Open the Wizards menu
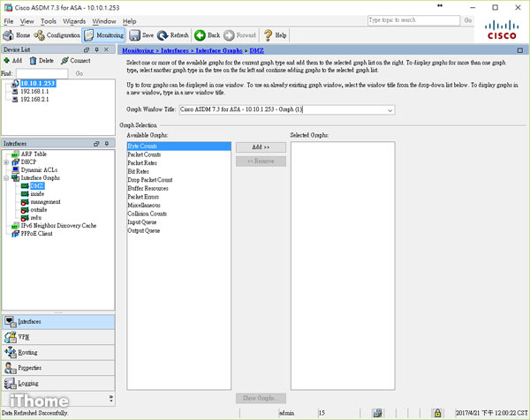The width and height of the screenshot is (530, 420). 74,21
